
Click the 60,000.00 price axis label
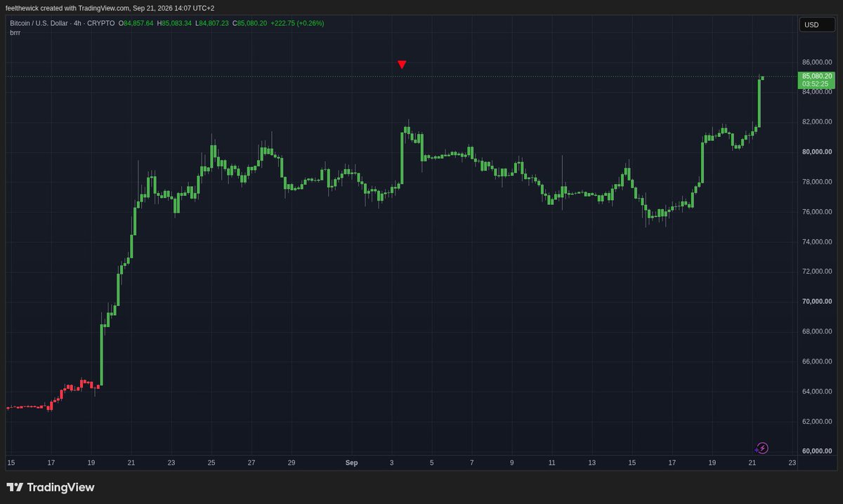817,451
